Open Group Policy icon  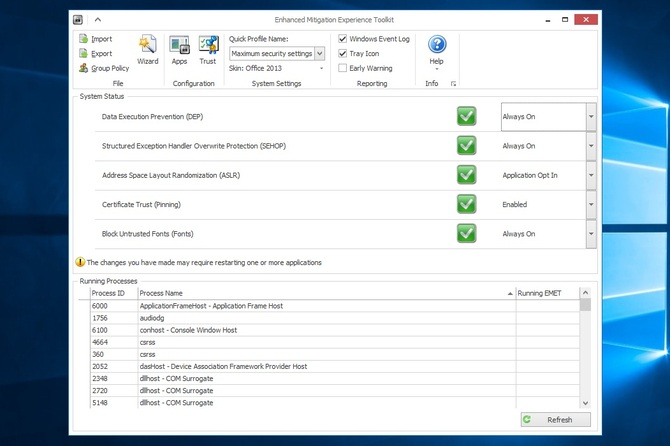point(83,68)
